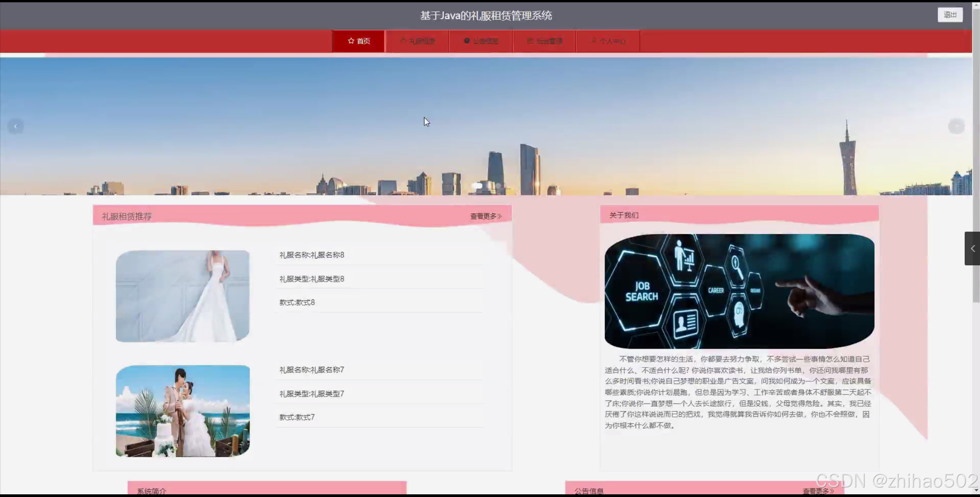Image resolution: width=980 pixels, height=497 pixels.
Task: Click the 礼服名称:礼服名称8 text
Action: tap(311, 255)
